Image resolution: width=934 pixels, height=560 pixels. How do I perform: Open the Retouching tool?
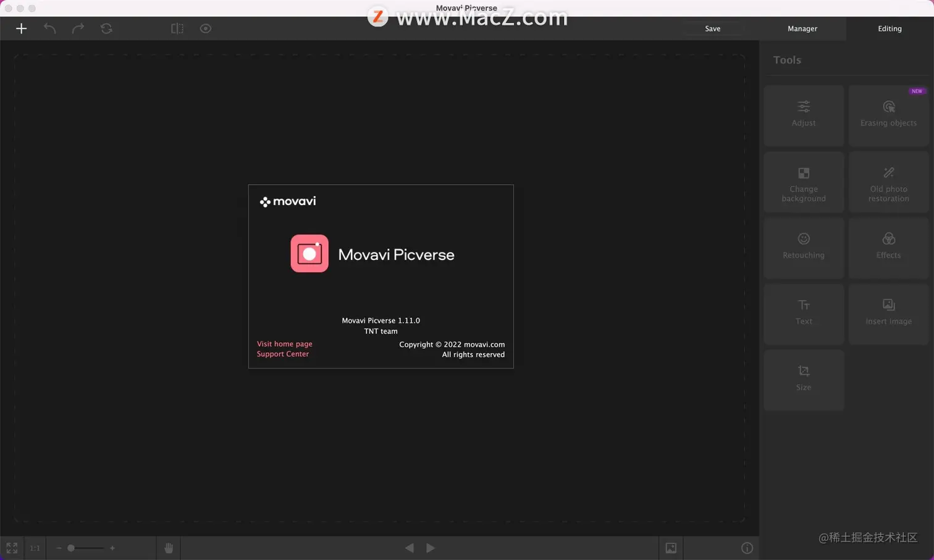[804, 248]
